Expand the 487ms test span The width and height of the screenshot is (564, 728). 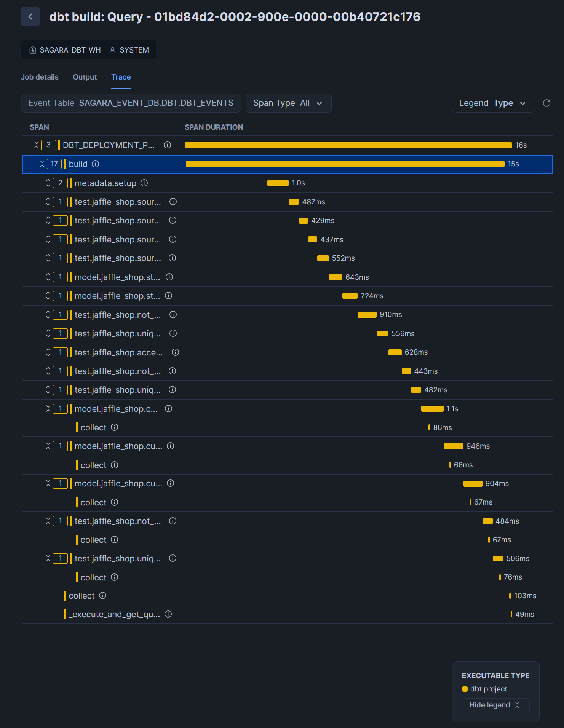(x=48, y=202)
